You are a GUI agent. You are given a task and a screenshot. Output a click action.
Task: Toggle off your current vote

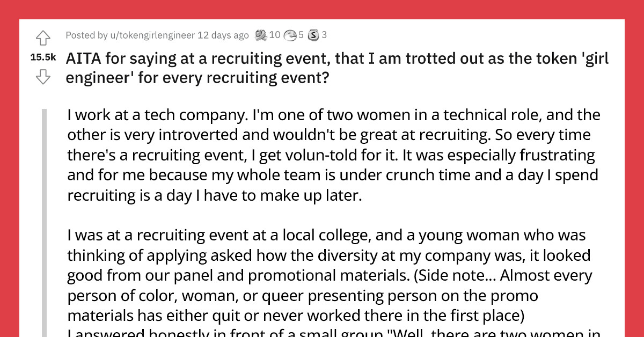tap(43, 38)
